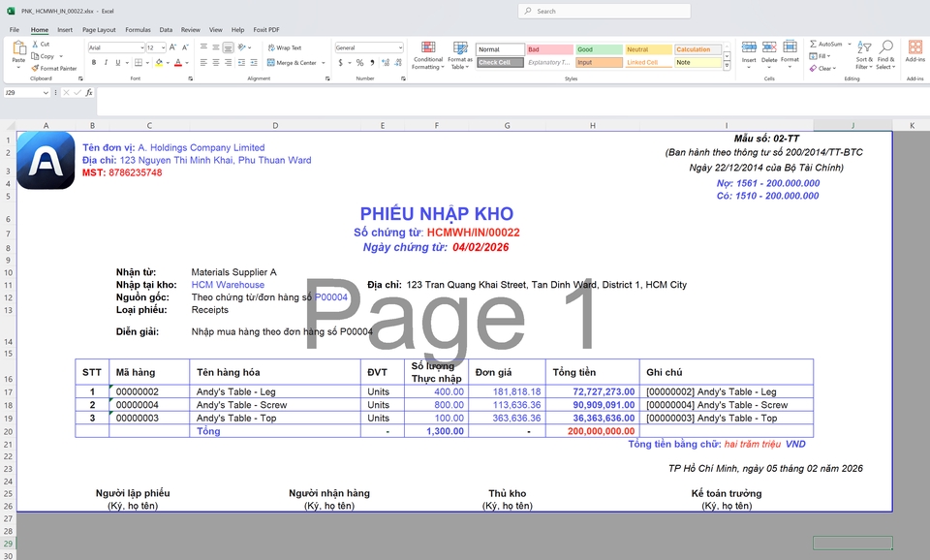930x560 pixels.
Task: Click the Merge & Center button
Action: click(x=291, y=63)
